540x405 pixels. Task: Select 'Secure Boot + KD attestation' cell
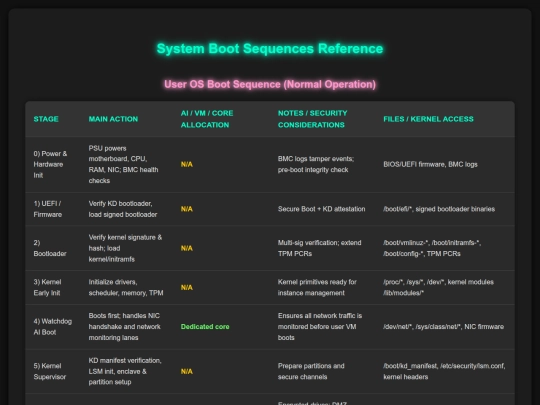pyautogui.click(x=321, y=209)
